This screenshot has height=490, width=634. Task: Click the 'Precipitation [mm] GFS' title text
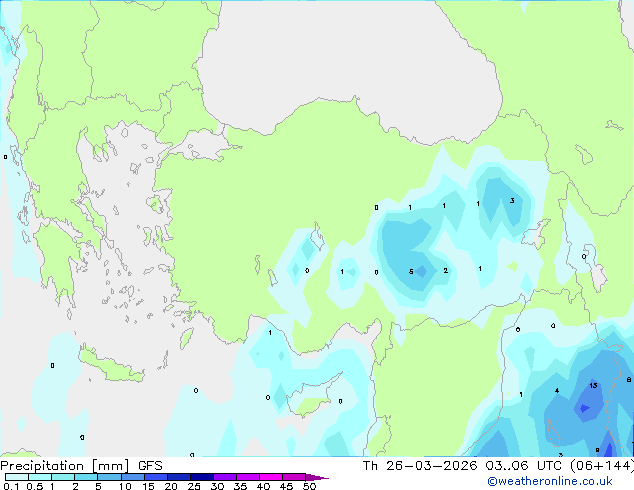[x=81, y=466]
